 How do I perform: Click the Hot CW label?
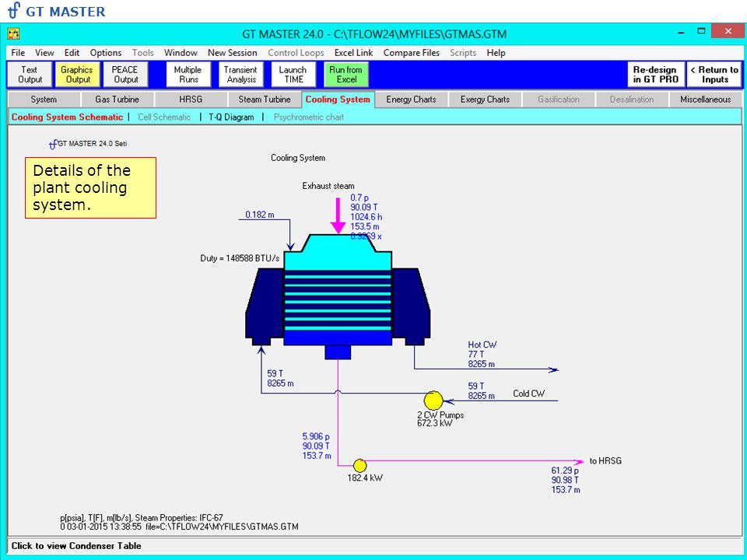(482, 345)
